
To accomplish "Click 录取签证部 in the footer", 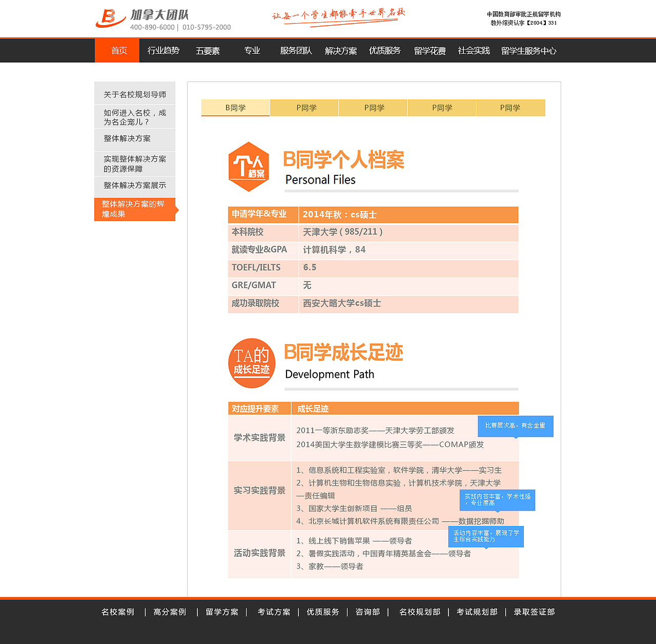I will pyautogui.click(x=535, y=612).
